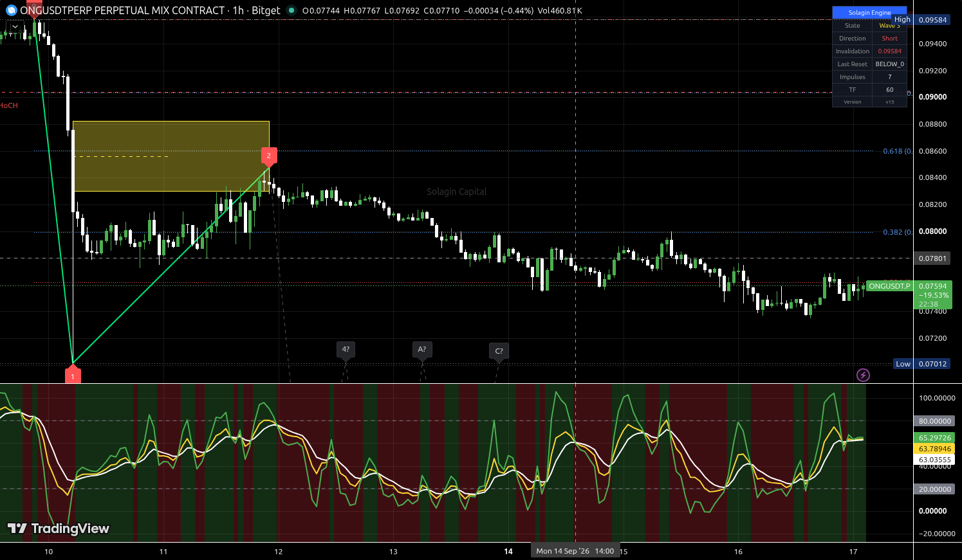Click the Impulses value 7
The width and height of the screenshot is (962, 560).
point(889,77)
